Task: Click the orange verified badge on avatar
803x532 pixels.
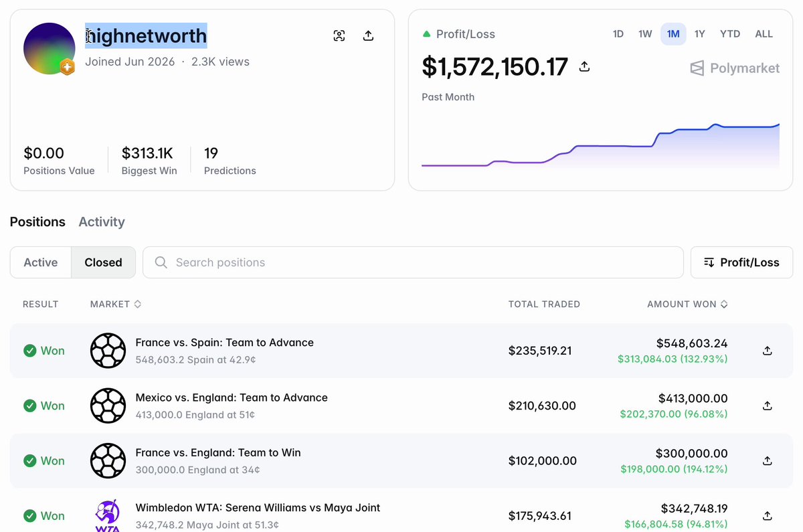Action: point(67,67)
